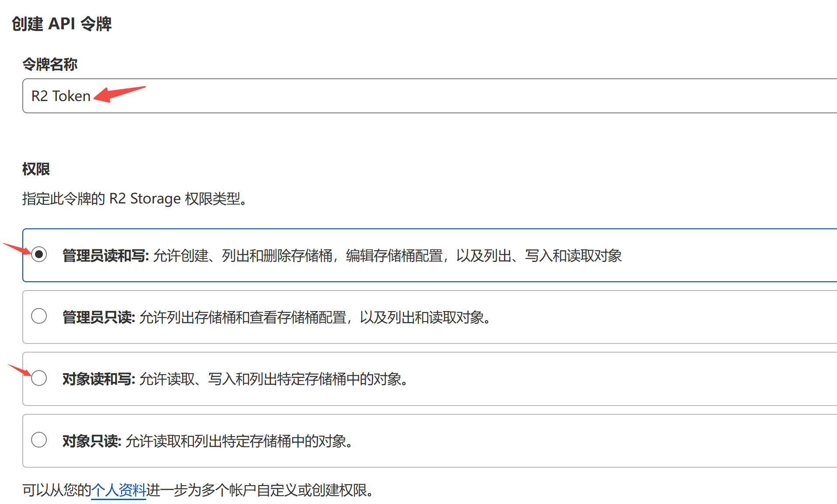Click the 管理员读和写 option description text
The height and width of the screenshot is (504, 837).
387,255
